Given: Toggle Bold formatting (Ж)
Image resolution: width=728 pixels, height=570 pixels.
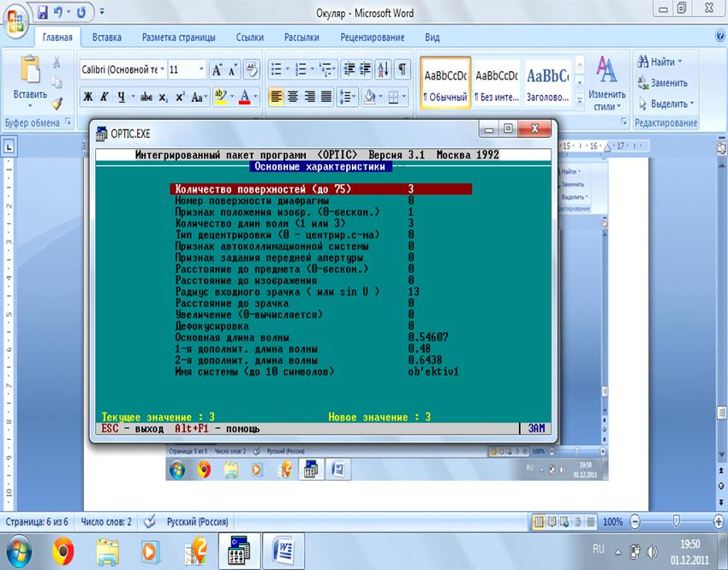Looking at the screenshot, I should tap(88, 97).
